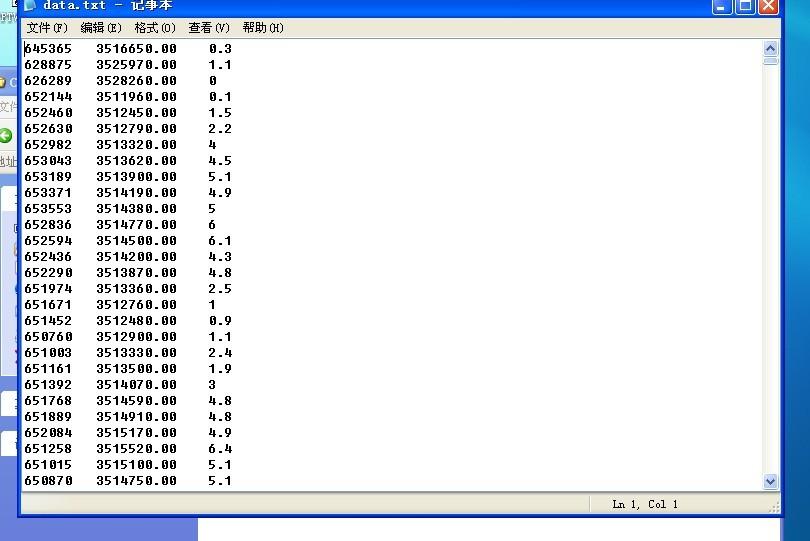
Task: Click the value 626289
Action: (48, 81)
